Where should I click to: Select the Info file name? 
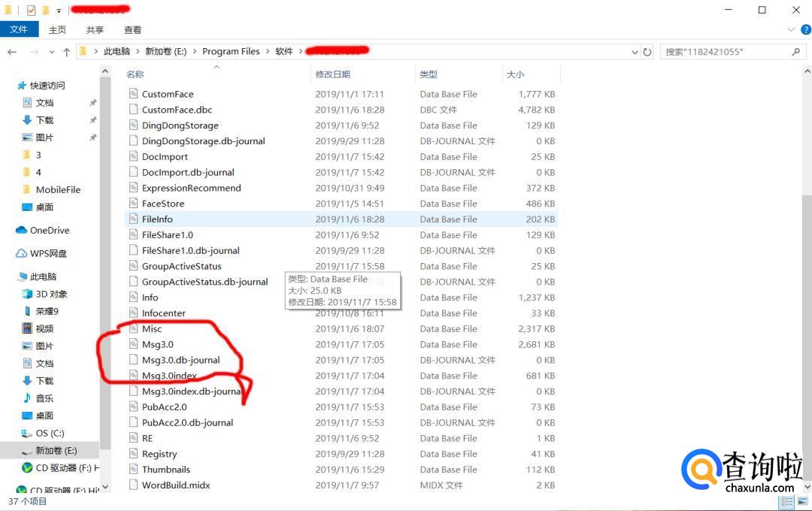(x=150, y=297)
